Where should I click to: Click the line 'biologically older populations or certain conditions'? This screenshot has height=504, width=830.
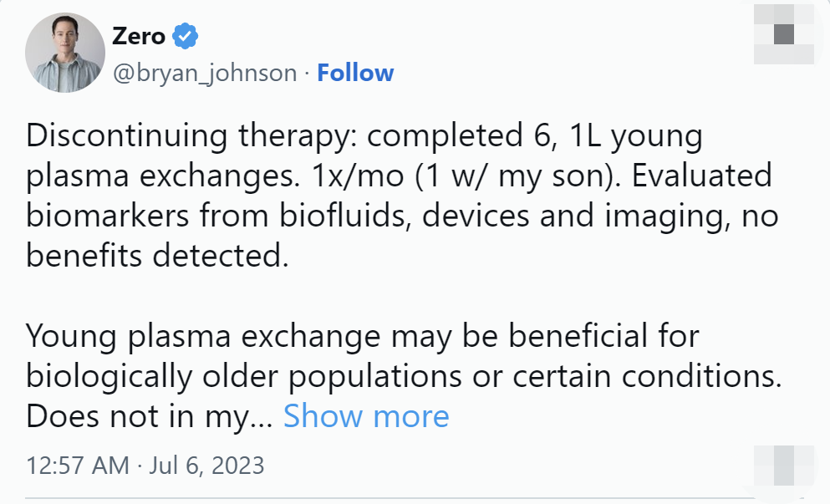tap(404, 377)
